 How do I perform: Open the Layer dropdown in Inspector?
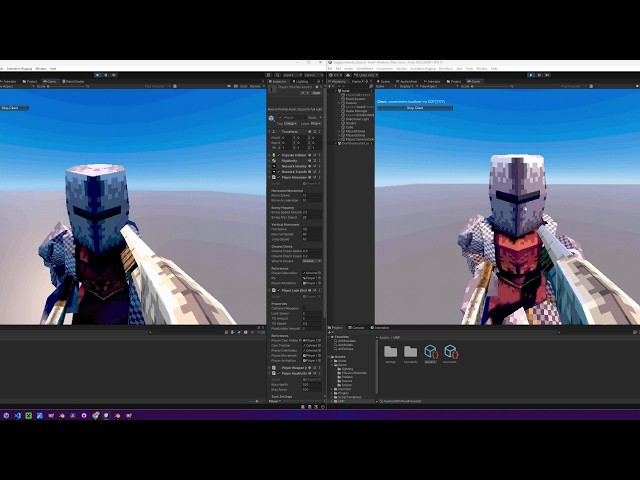tap(316, 123)
